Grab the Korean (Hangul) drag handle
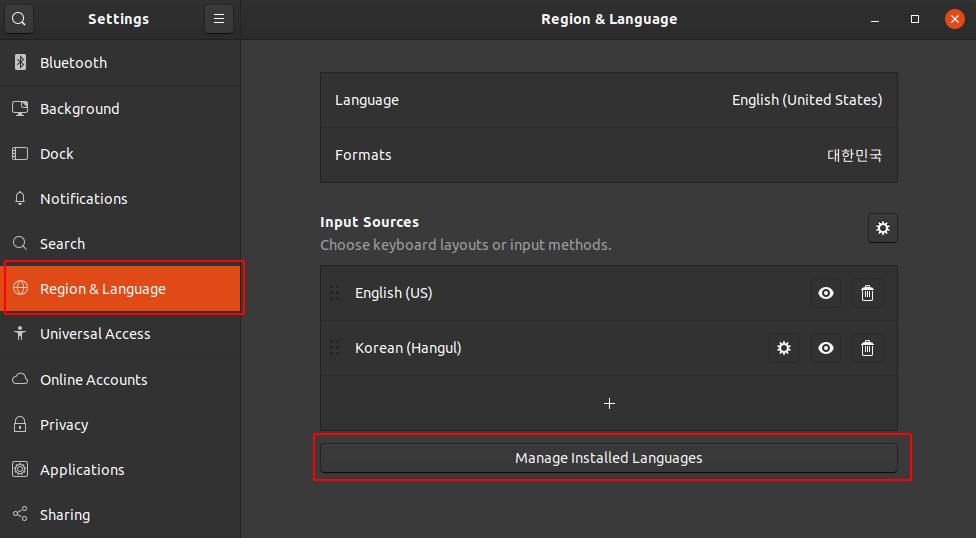976x538 pixels. pos(334,347)
